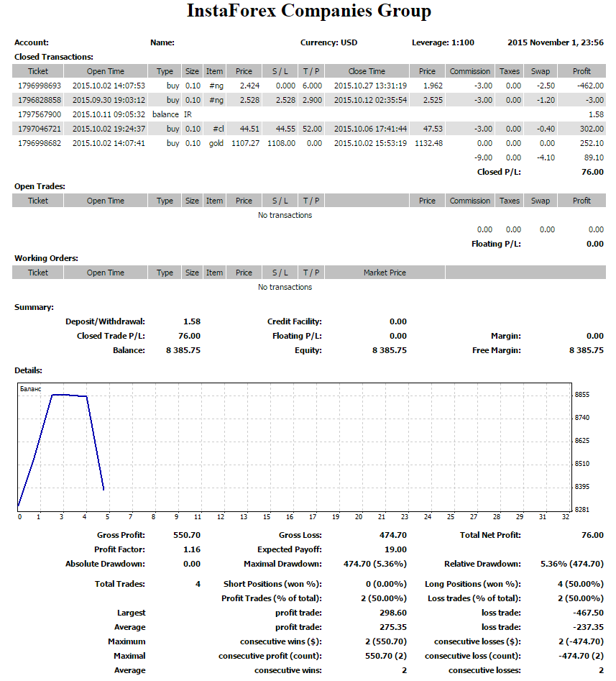This screenshot has width=616, height=681.
Task: Click the Credit Facility label
Action: (294, 322)
